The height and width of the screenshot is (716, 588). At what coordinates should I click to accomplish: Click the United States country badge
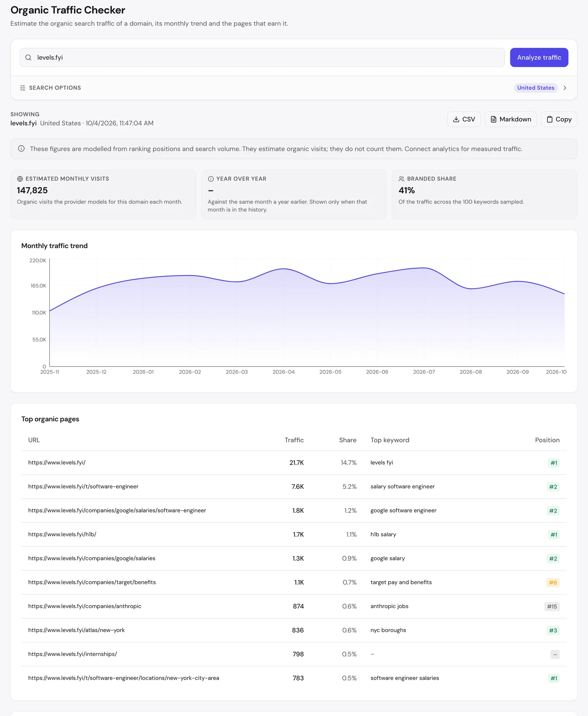coord(536,88)
